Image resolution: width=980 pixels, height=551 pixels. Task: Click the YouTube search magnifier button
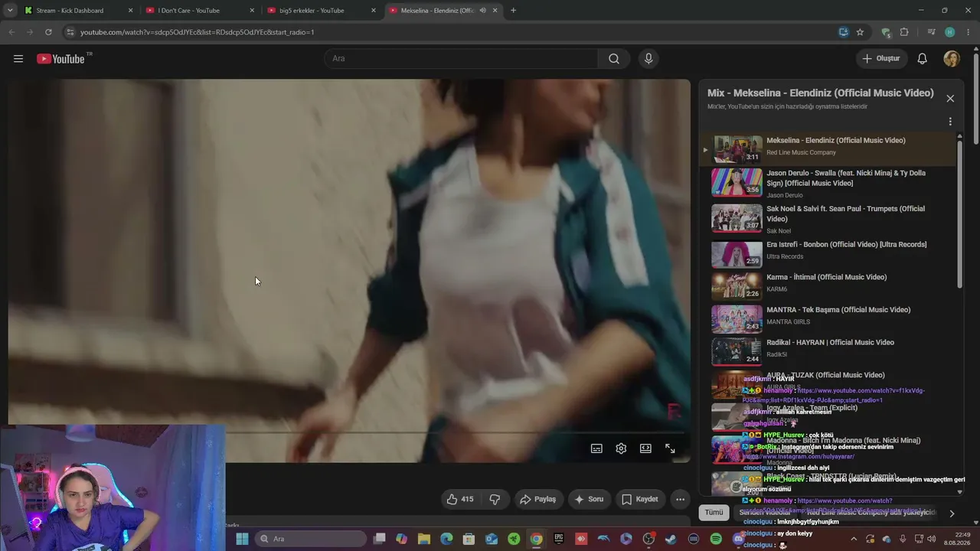[x=614, y=59]
